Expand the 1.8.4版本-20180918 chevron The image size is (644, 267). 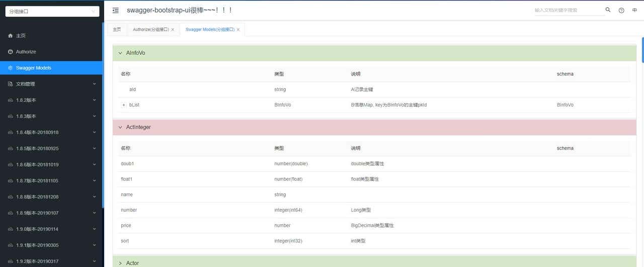[94, 132]
